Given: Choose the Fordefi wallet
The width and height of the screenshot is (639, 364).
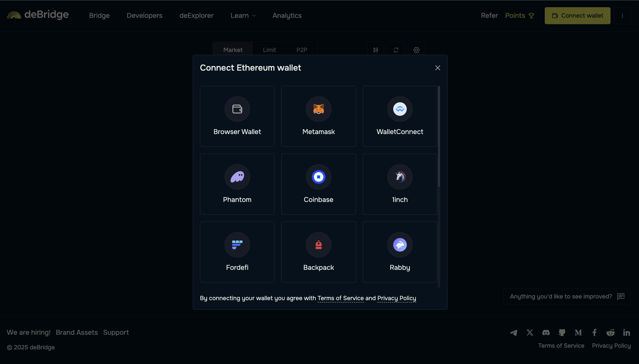Looking at the screenshot, I should 237,252.
